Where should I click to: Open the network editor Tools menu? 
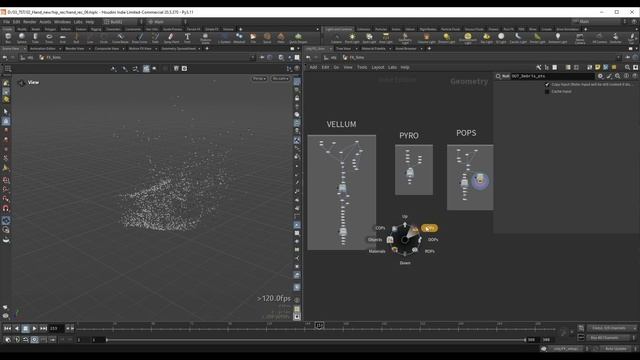pyautogui.click(x=362, y=67)
